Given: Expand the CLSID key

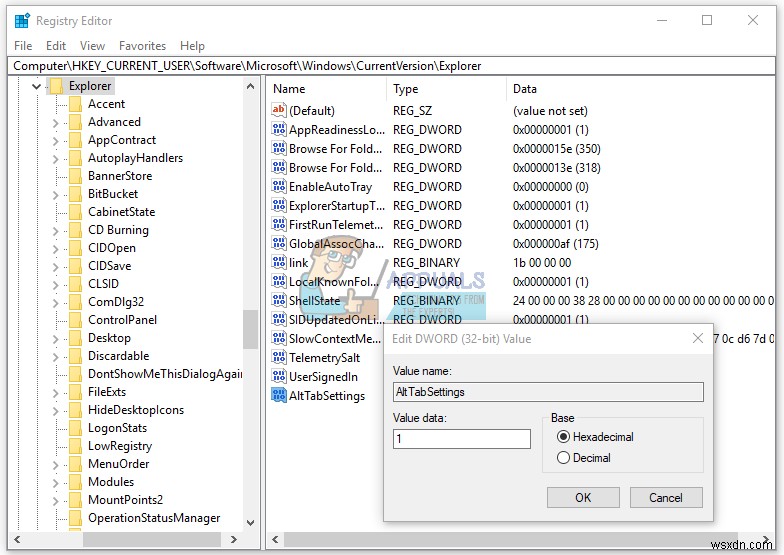Looking at the screenshot, I should [x=56, y=284].
